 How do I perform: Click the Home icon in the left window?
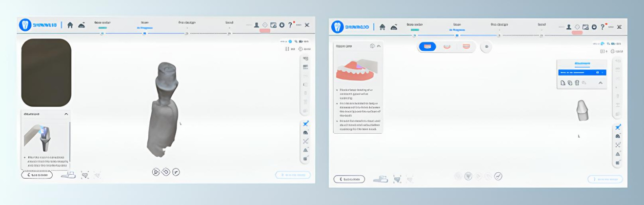70,25
